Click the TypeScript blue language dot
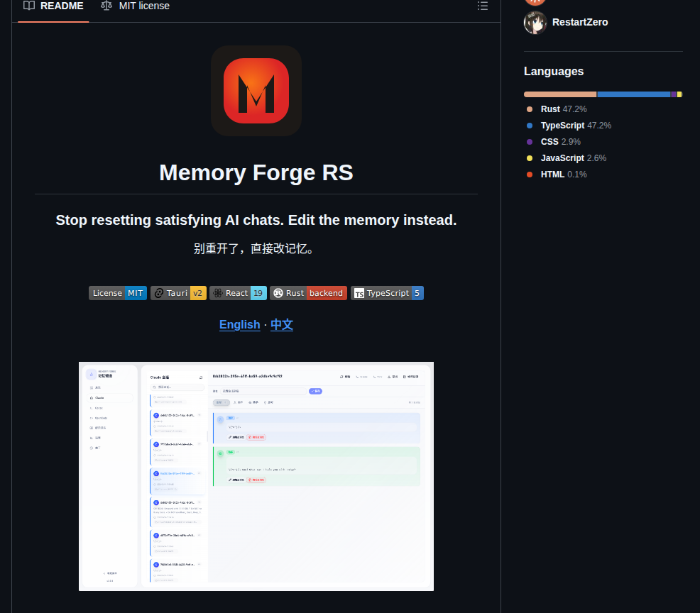 pos(530,126)
